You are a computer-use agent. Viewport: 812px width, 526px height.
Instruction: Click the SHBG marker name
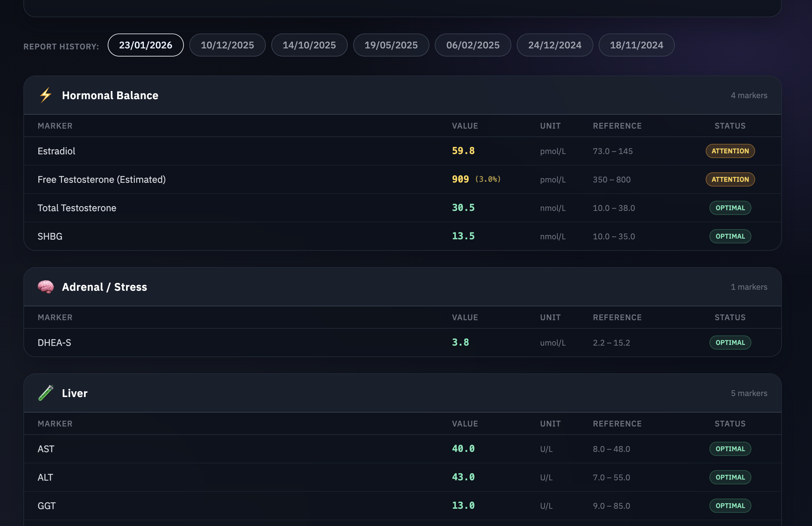tap(50, 236)
